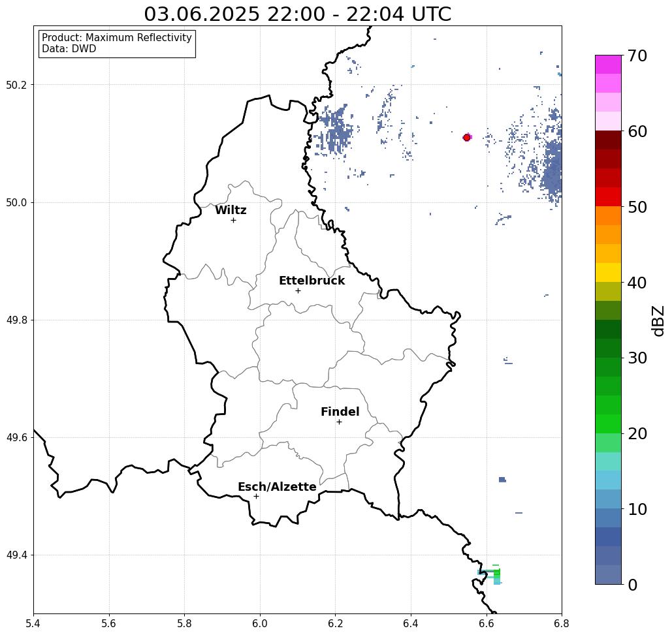Click the latitude tick label 49.4
This screenshot has height=635, width=672.
[16, 555]
